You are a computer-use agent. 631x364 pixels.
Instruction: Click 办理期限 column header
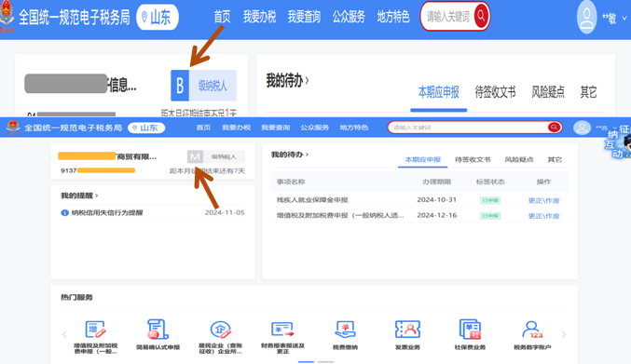point(436,182)
